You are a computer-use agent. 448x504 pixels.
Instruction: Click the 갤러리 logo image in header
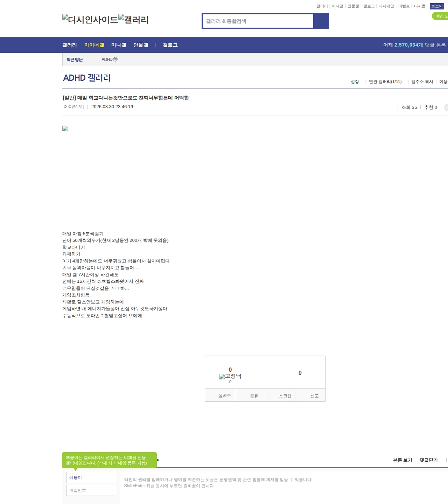pyautogui.click(x=133, y=20)
